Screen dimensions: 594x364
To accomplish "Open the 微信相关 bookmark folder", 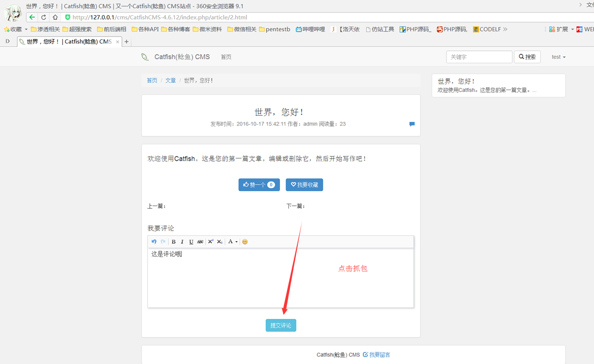I will tap(242, 29).
